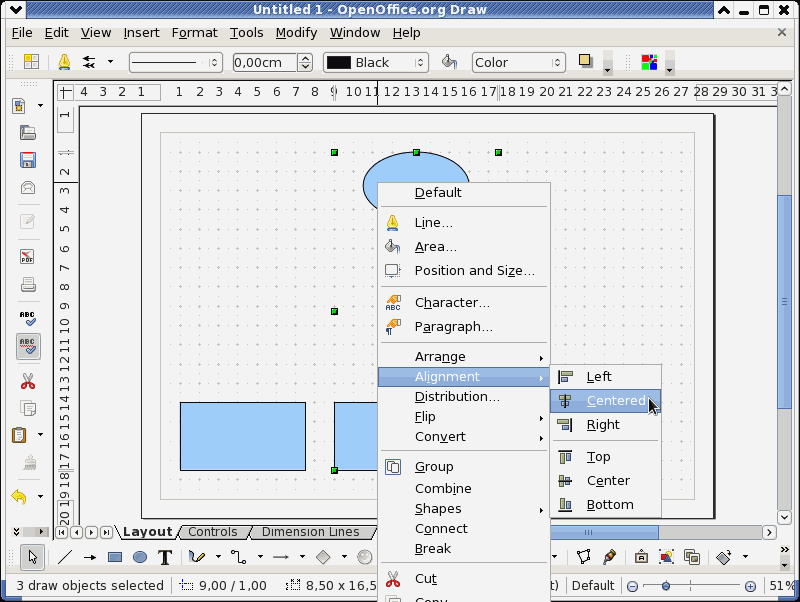Click the Shadow icon
The image size is (800, 602).
point(586,61)
